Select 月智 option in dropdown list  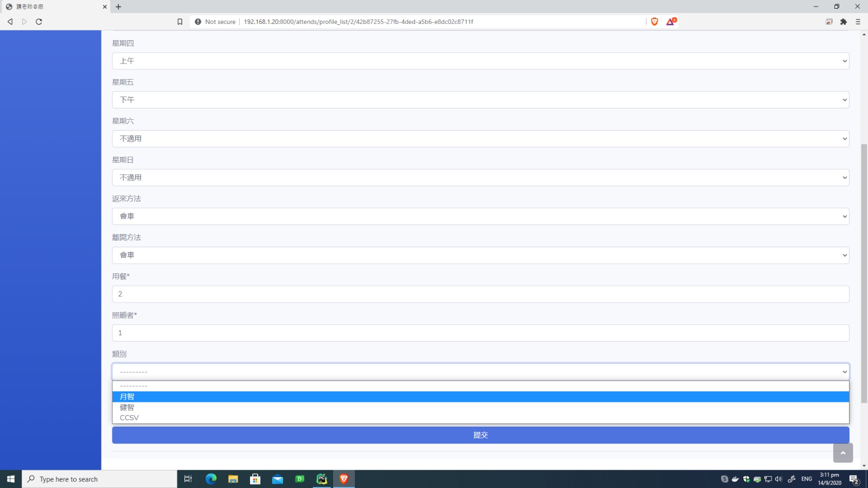tap(127, 397)
